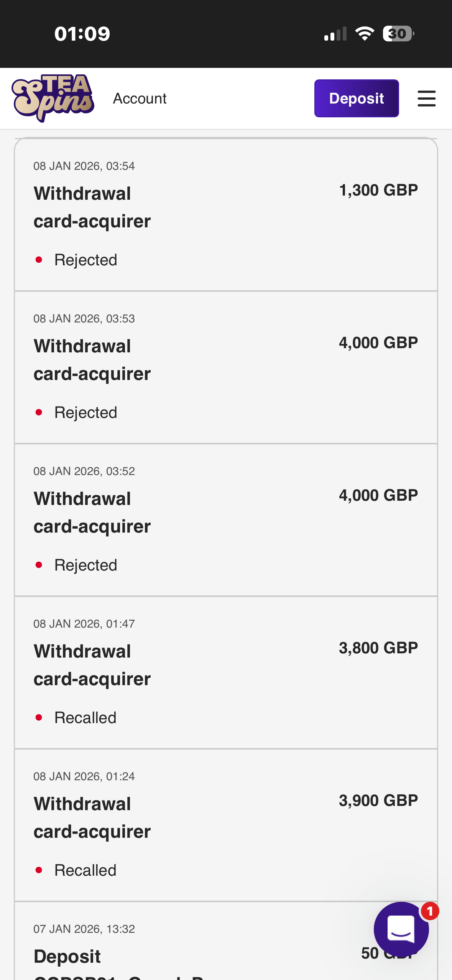Tap the red chat notification badge
Screen dimensions: 452x980
tap(430, 911)
